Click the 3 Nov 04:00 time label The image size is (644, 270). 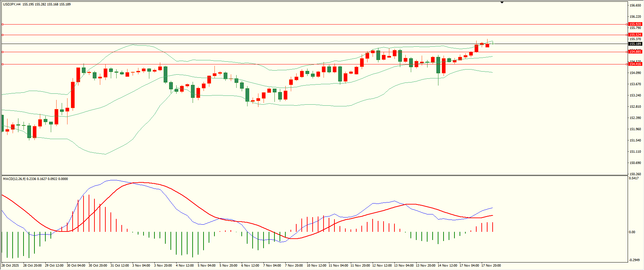[x=141, y=266]
